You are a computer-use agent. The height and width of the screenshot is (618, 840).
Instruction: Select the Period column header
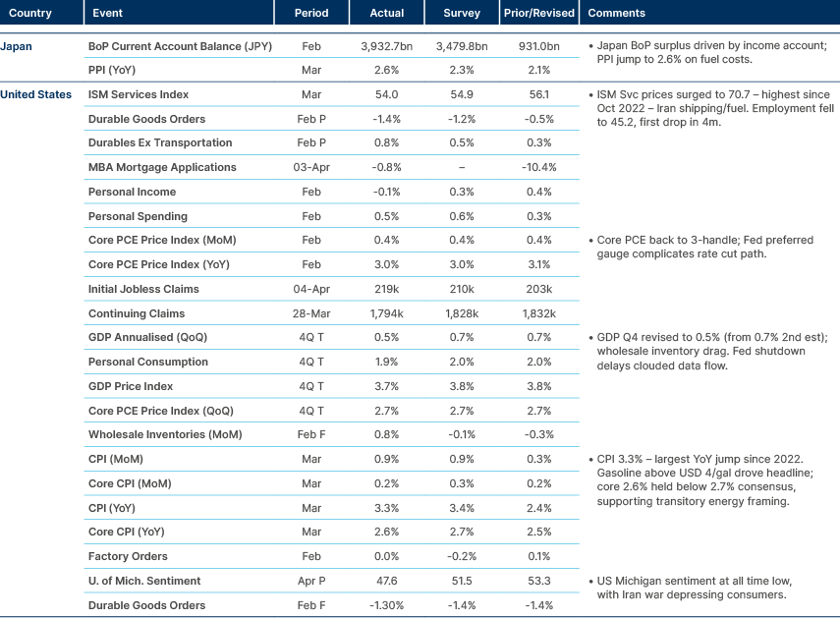point(311,13)
